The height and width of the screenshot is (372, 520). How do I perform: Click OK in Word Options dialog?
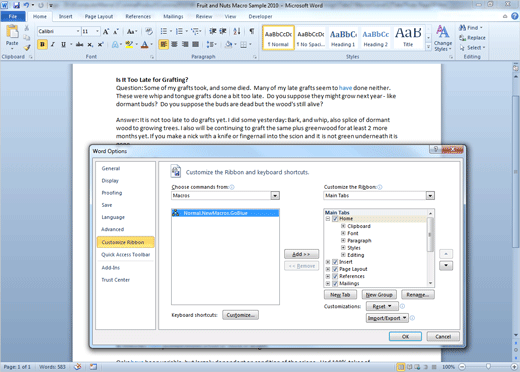(x=405, y=336)
